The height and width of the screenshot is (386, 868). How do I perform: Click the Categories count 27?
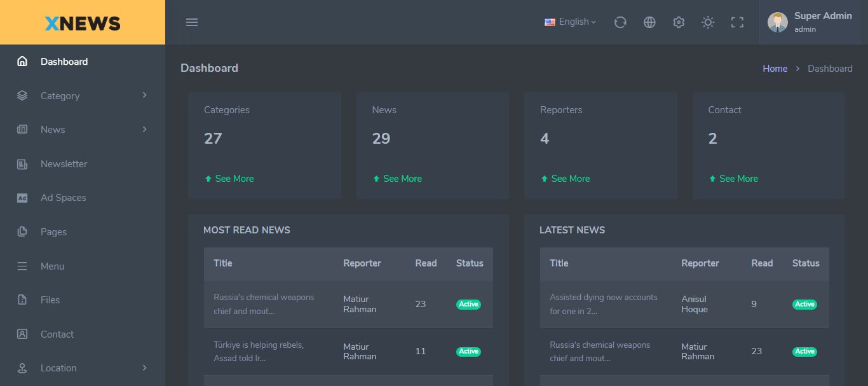[213, 139]
